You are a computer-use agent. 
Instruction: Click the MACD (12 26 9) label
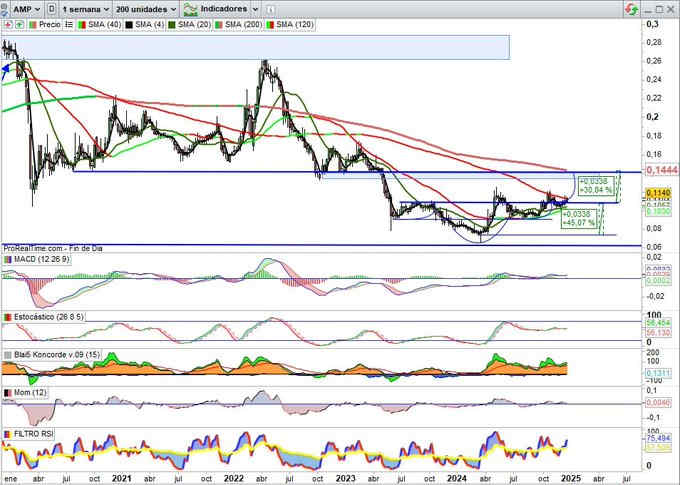pos(41,259)
